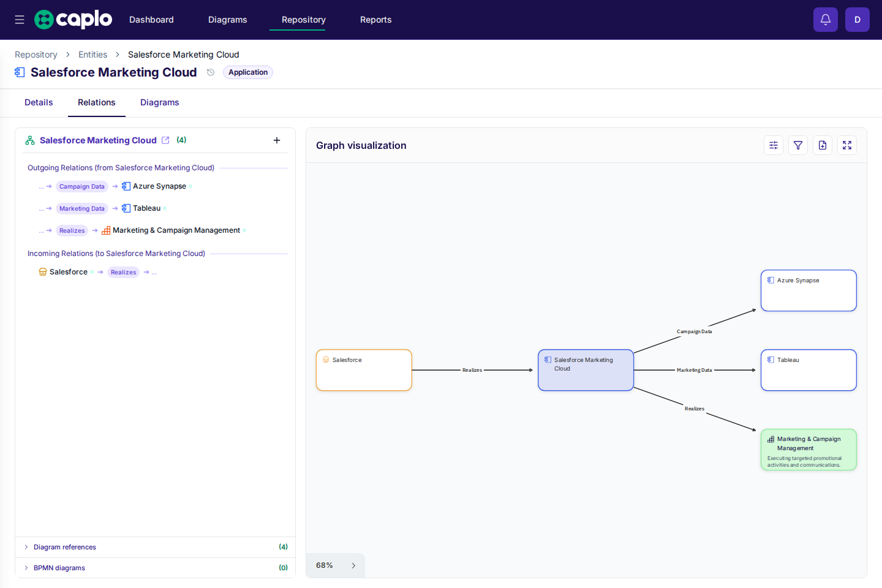The width and height of the screenshot is (882, 588).
Task: Select the Salesforce Marketing Cloud graph node
Action: click(x=586, y=370)
